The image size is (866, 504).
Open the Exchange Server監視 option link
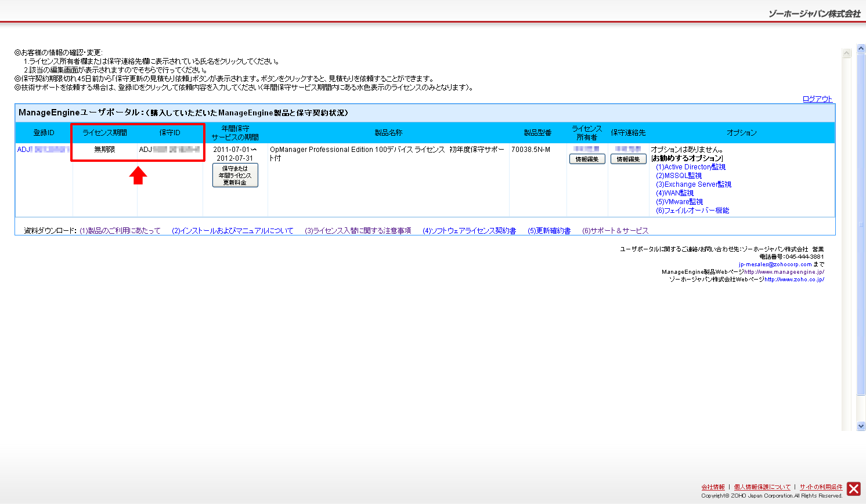(x=694, y=184)
